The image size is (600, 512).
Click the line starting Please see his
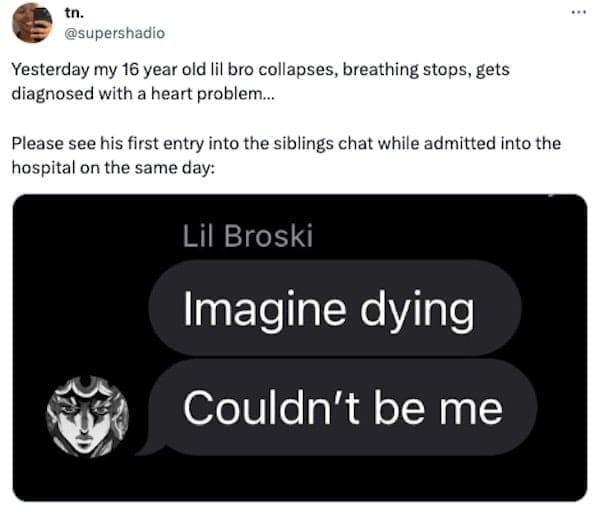(286, 142)
